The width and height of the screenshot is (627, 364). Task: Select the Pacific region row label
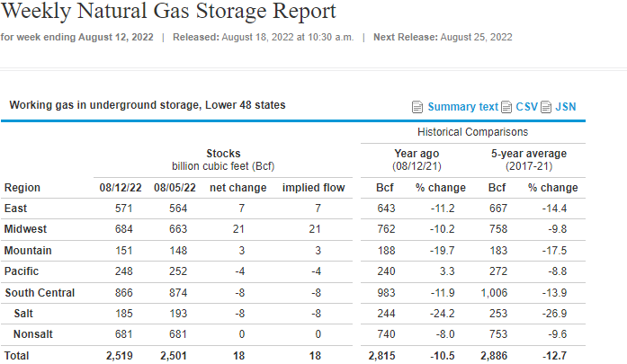click(22, 271)
